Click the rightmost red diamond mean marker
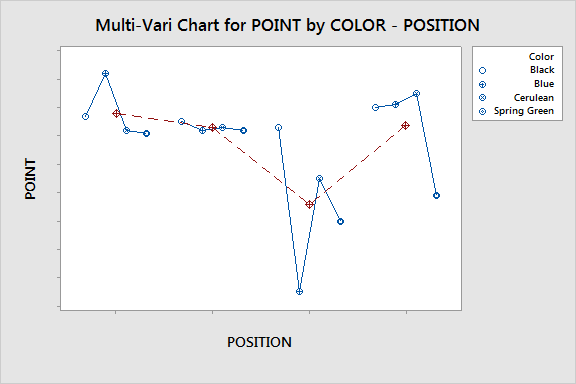 click(406, 126)
